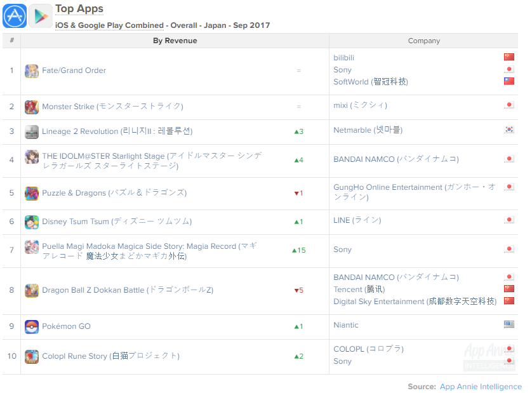Click the Taiwan flag beside SoftWorld

tap(509, 81)
